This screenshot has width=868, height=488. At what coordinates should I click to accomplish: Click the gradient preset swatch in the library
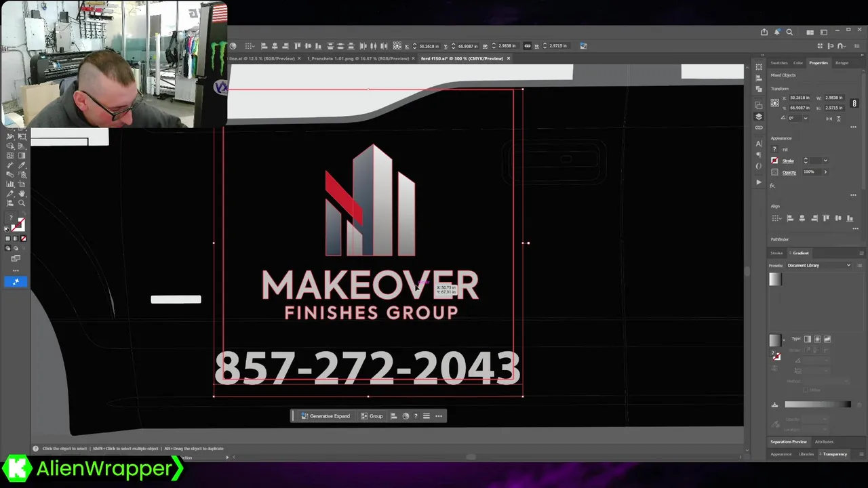click(775, 280)
